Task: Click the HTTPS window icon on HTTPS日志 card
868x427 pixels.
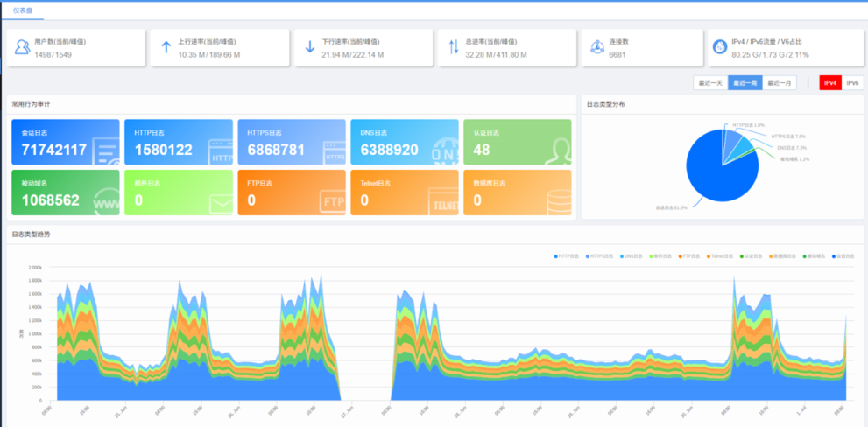Action: tap(335, 153)
